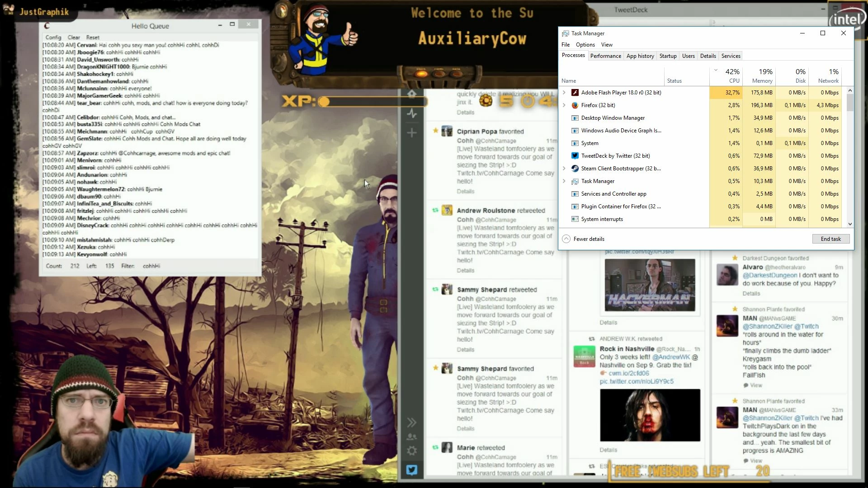Click the TweetDeck home column icon
Image resolution: width=868 pixels, height=488 pixels.
[x=411, y=94]
